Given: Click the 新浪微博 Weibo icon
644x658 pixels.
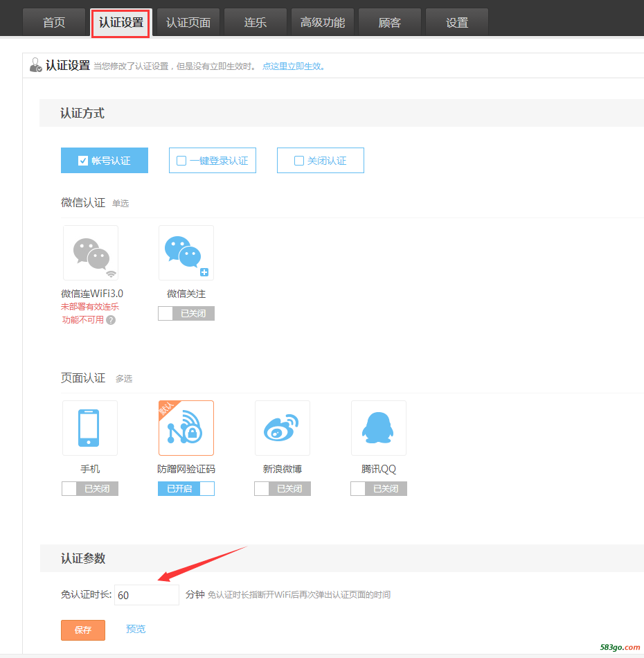Looking at the screenshot, I should point(283,428).
